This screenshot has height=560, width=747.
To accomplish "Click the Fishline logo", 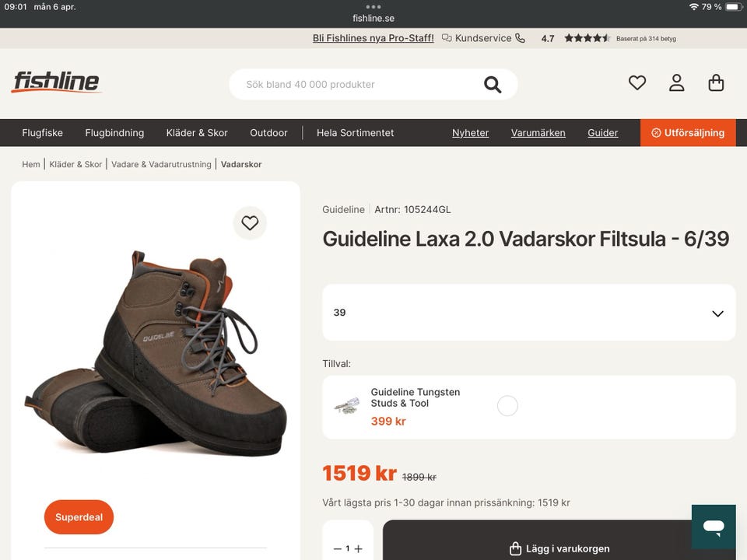I will (56, 82).
